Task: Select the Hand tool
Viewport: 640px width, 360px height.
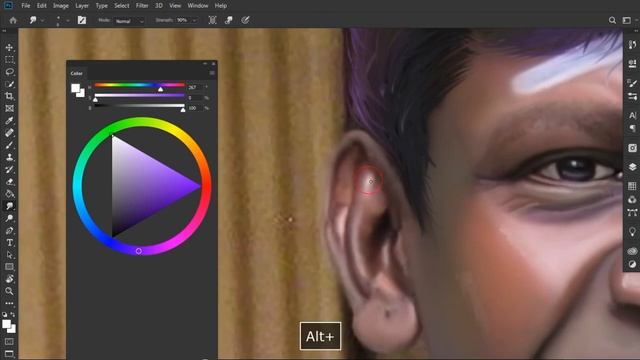Action: (x=9, y=279)
